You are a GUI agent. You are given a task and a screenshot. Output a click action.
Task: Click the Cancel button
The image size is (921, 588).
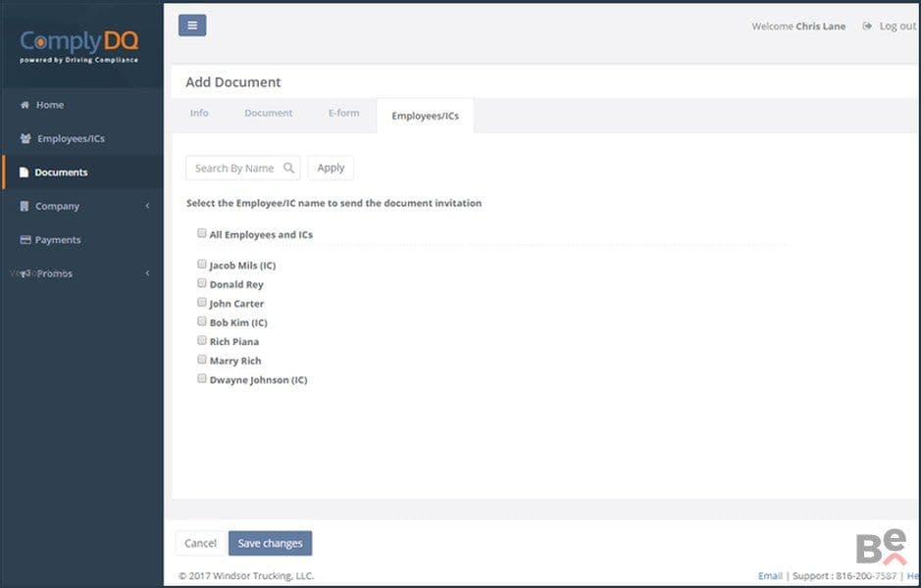pos(200,543)
